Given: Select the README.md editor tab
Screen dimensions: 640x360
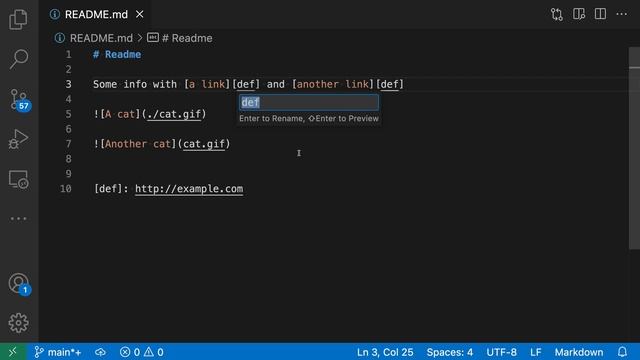Looking at the screenshot, I should point(96,14).
